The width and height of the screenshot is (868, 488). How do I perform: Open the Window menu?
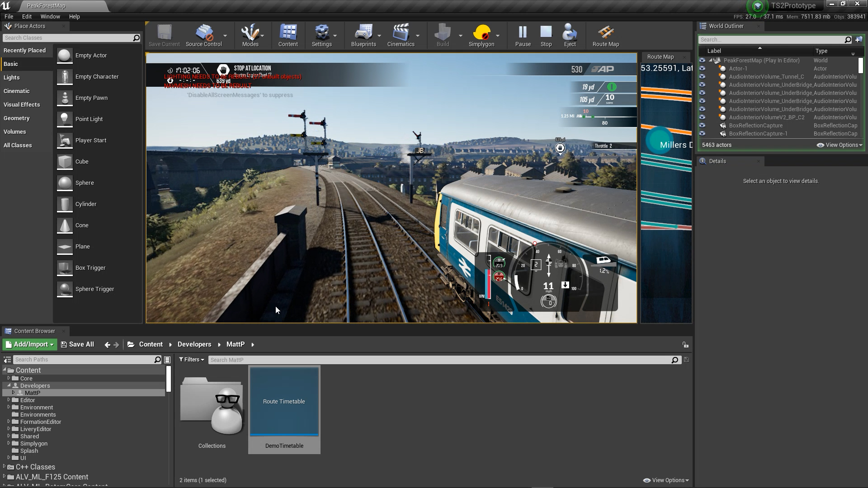click(x=50, y=16)
